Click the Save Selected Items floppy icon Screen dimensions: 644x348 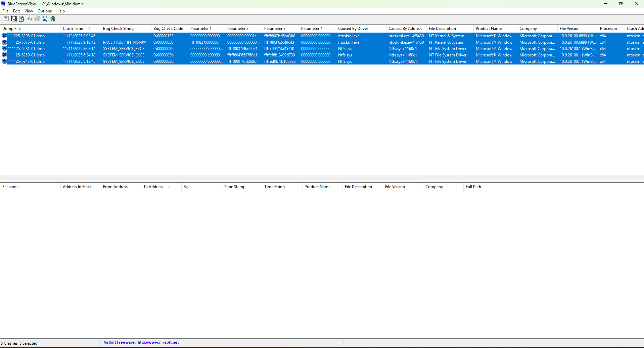(14, 19)
